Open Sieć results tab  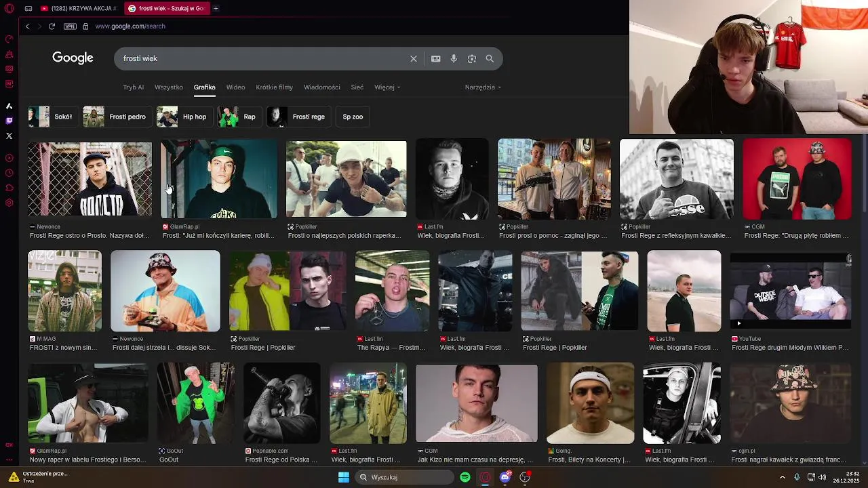tap(357, 87)
